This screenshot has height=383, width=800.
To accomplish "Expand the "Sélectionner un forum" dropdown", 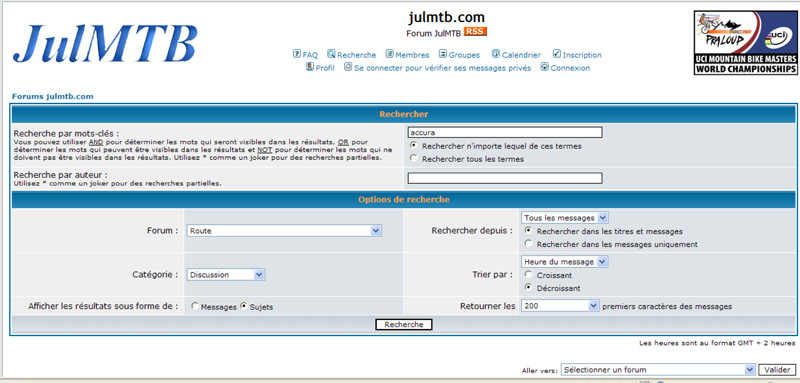I will 658,370.
